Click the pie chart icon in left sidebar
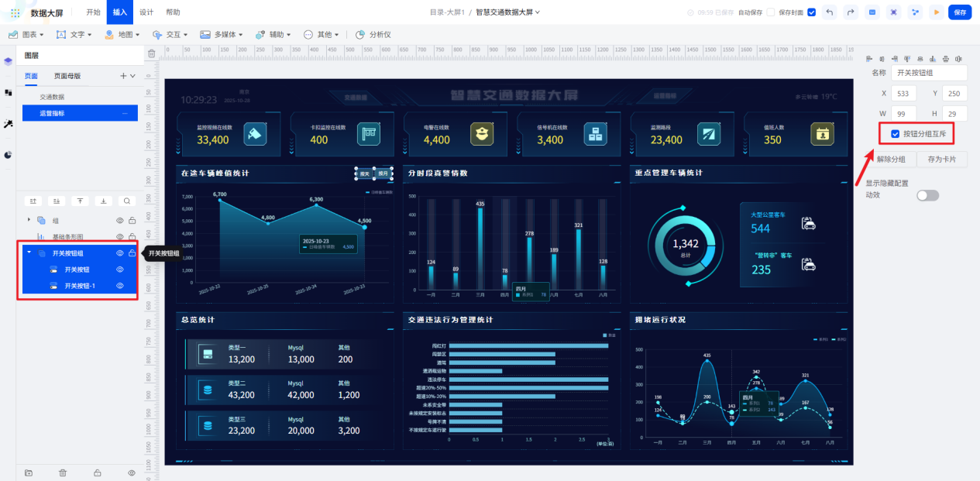This screenshot has height=481, width=980. coord(9,154)
